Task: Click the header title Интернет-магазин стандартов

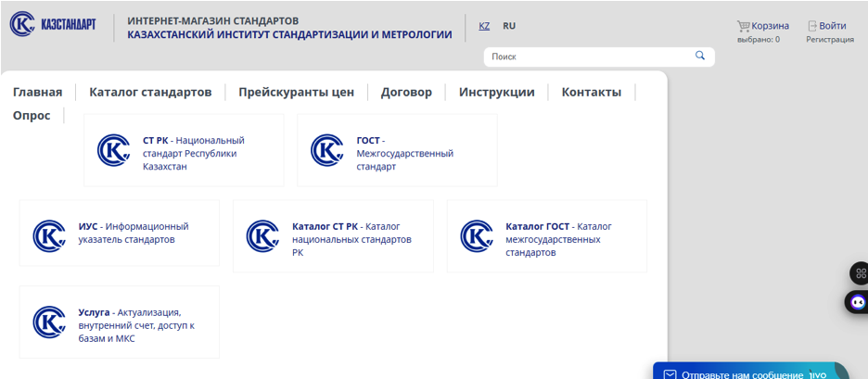Action: tap(213, 21)
